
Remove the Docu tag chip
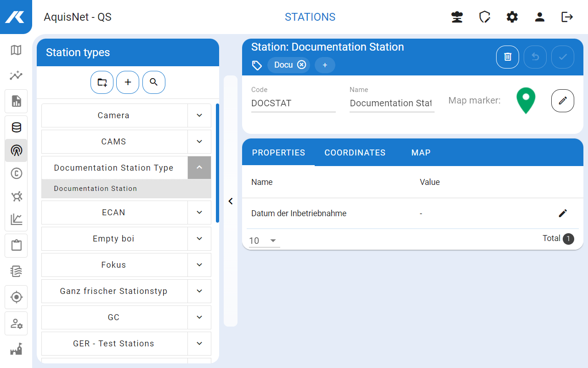pyautogui.click(x=301, y=65)
